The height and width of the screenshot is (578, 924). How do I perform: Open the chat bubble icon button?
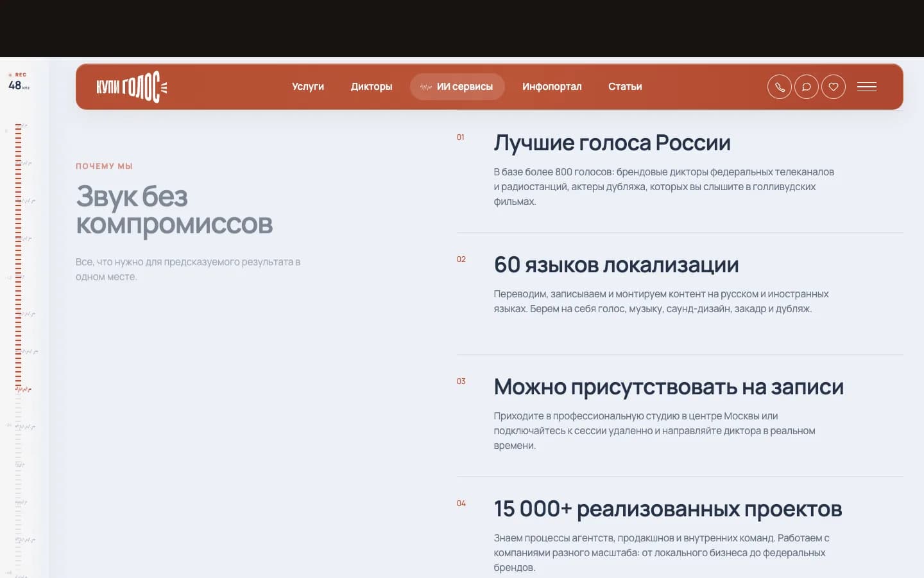(807, 87)
